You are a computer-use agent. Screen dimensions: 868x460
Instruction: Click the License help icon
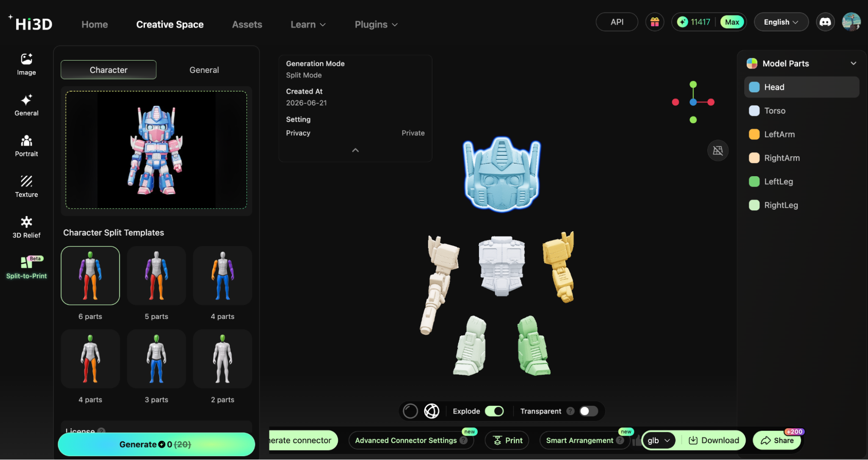[x=102, y=431]
